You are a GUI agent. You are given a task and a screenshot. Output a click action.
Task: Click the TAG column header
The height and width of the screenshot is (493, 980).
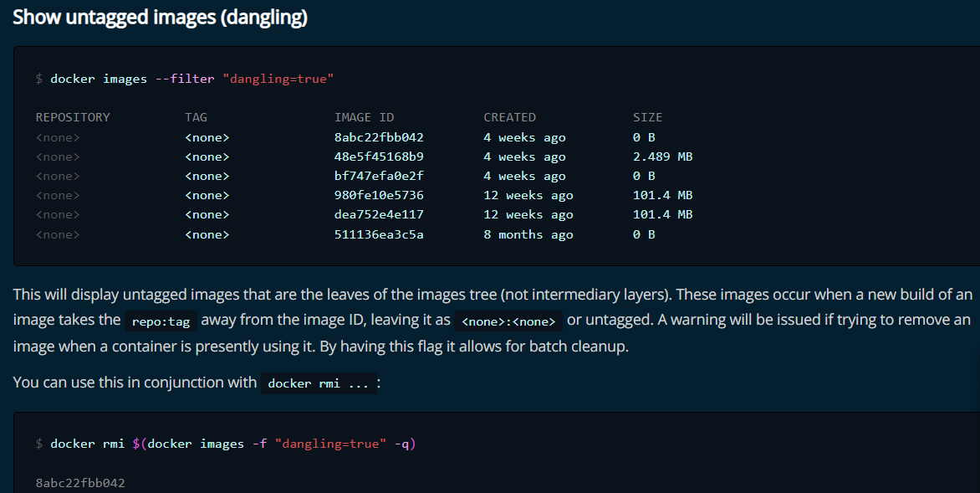[197, 118]
